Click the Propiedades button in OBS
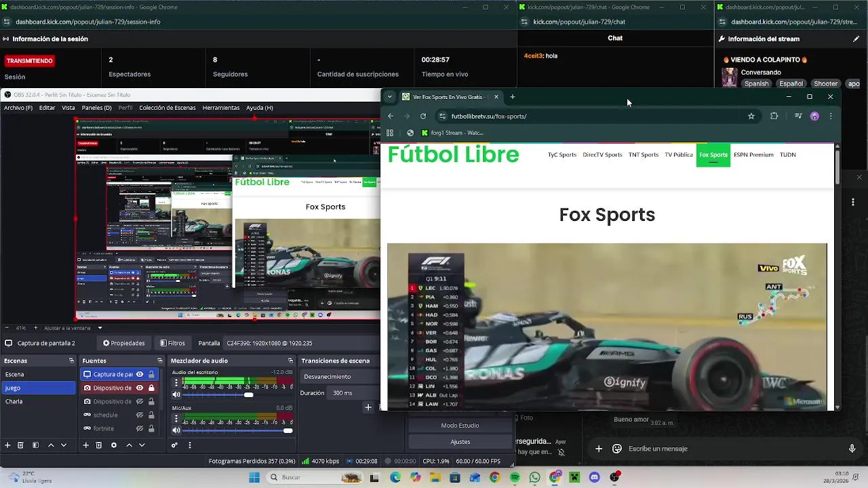This screenshot has width=868, height=488. [x=123, y=343]
